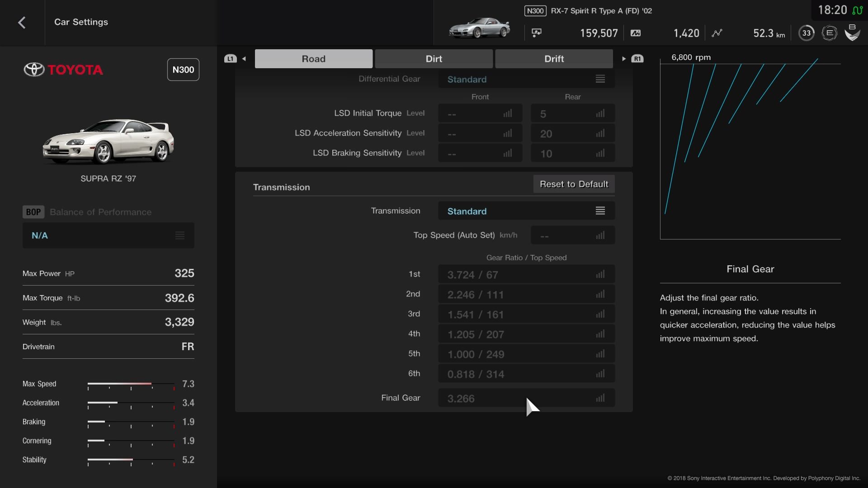
Task: Click the Toyota manufacturer logo
Action: point(63,70)
